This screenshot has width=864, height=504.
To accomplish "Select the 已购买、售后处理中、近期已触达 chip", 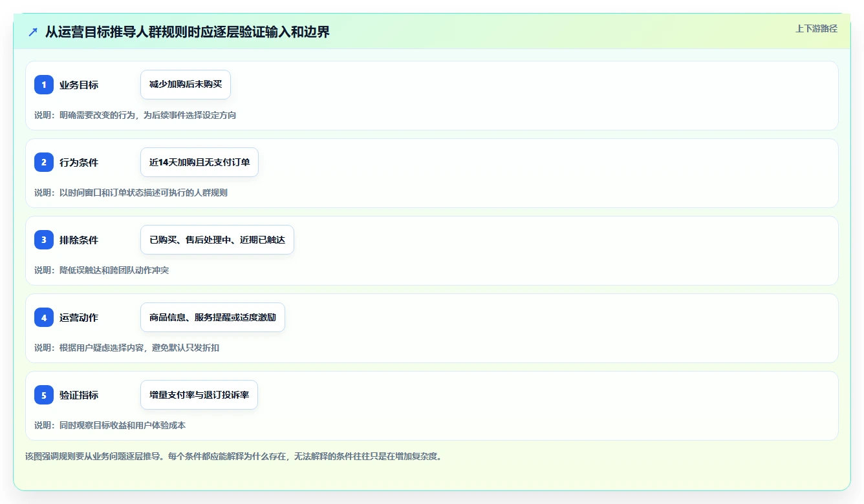I will click(217, 240).
